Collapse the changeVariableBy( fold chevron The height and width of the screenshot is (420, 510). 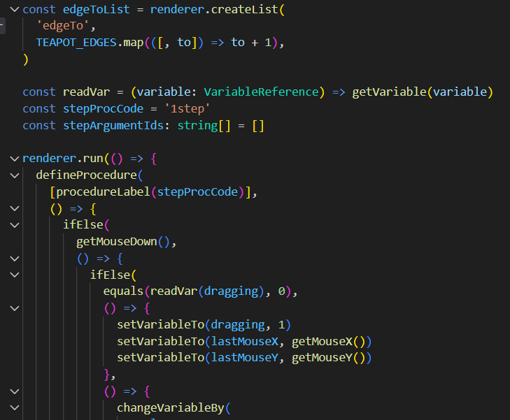(14, 407)
